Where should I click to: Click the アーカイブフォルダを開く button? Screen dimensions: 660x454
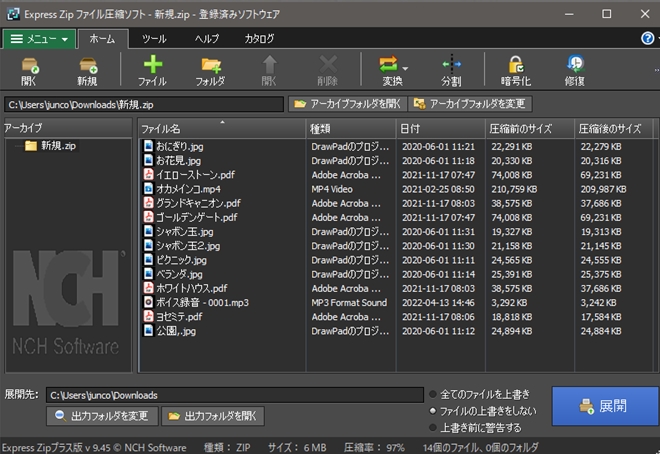(x=348, y=104)
